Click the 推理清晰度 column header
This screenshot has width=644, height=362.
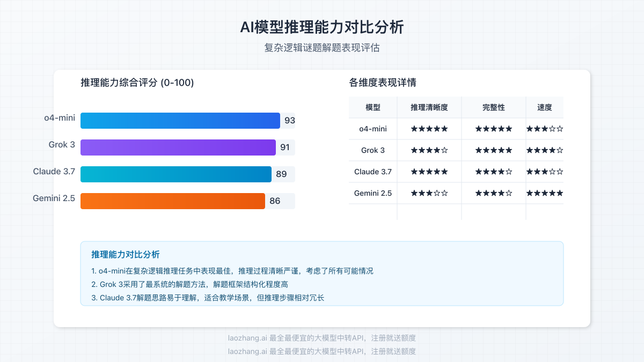click(x=429, y=107)
